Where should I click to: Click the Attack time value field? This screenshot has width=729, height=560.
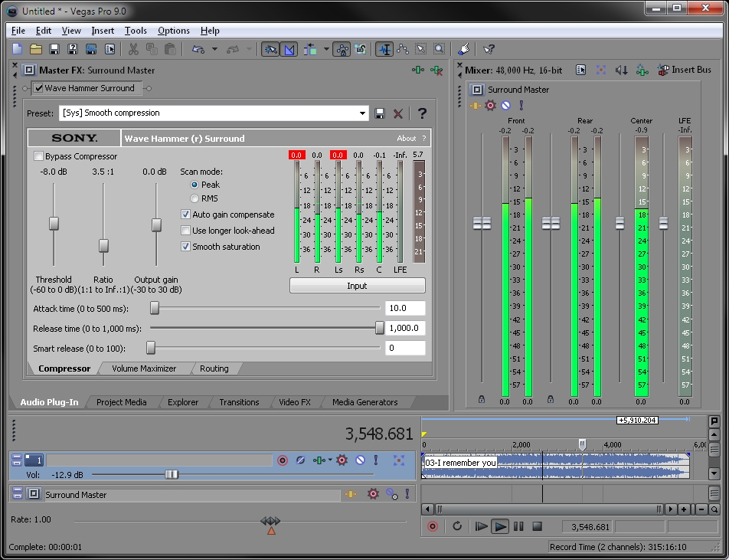[x=405, y=308]
